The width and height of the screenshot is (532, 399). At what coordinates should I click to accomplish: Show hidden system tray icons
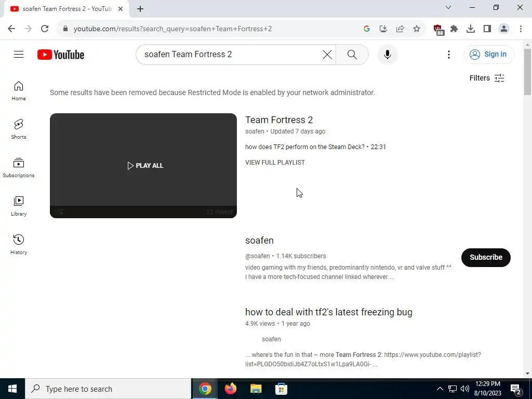(x=440, y=389)
